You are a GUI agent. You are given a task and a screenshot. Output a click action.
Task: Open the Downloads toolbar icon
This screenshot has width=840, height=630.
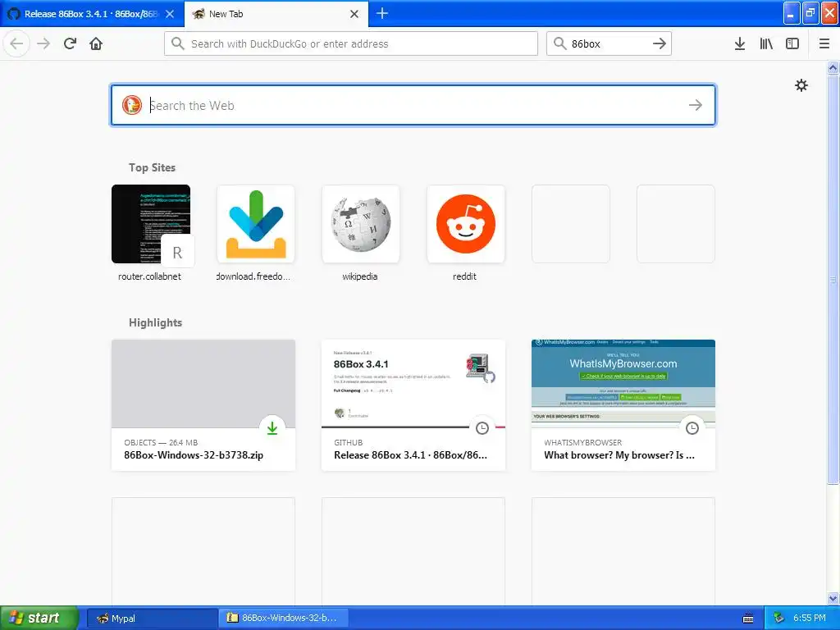740,43
